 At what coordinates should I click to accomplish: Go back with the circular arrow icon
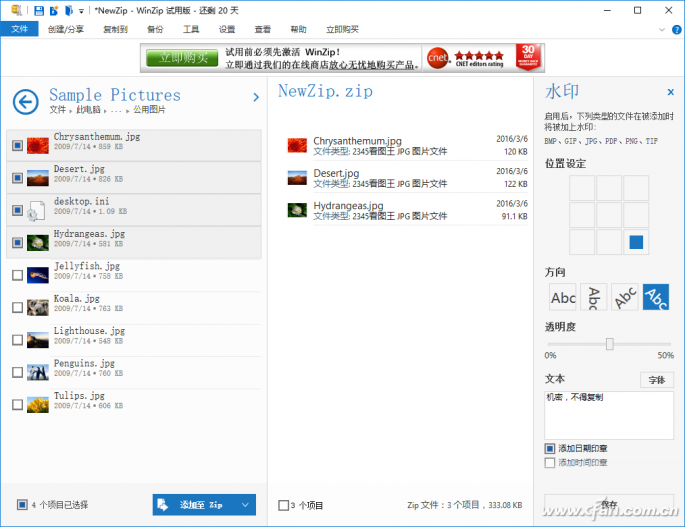click(x=25, y=102)
